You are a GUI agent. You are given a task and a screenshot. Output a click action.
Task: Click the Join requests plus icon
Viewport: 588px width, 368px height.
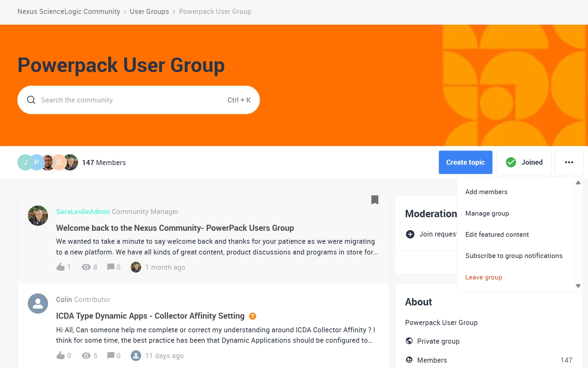pos(410,234)
